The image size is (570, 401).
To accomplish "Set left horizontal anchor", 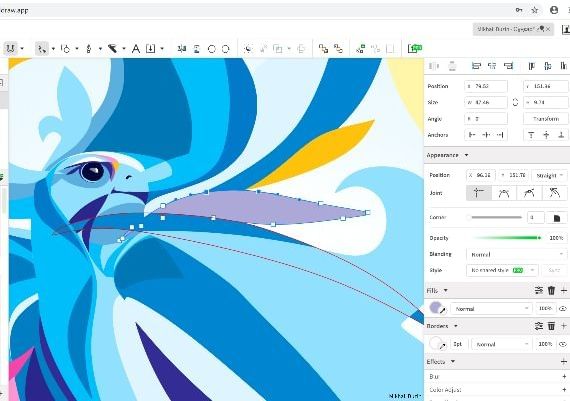I will (x=472, y=135).
